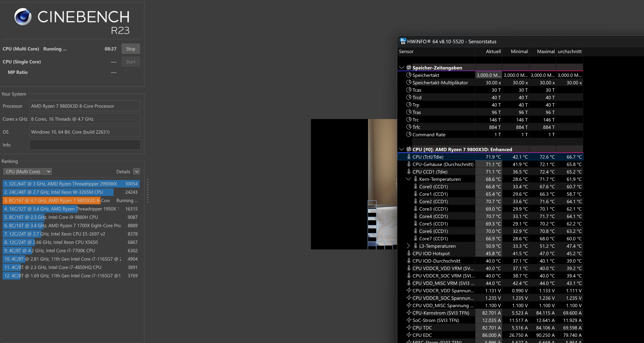
Task: Click the lightning icon of SoC-Strom (SVI3 TFN)
Action: pyautogui.click(x=409, y=320)
